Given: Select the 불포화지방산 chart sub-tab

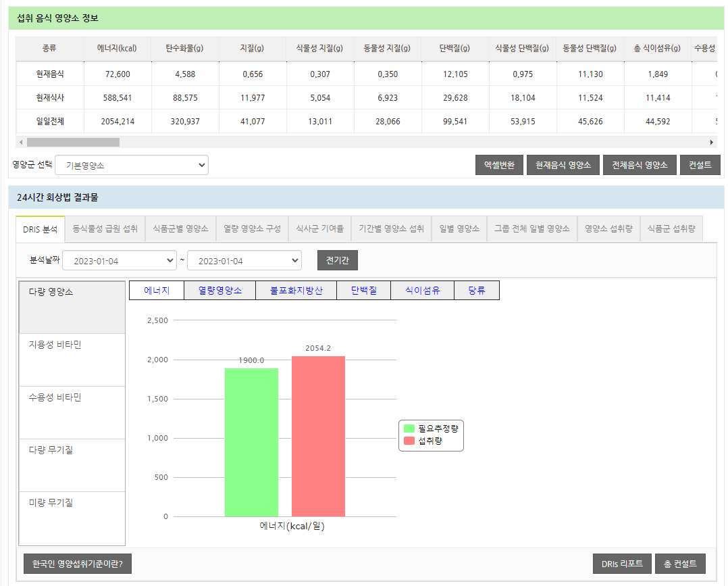Looking at the screenshot, I should point(296,291).
